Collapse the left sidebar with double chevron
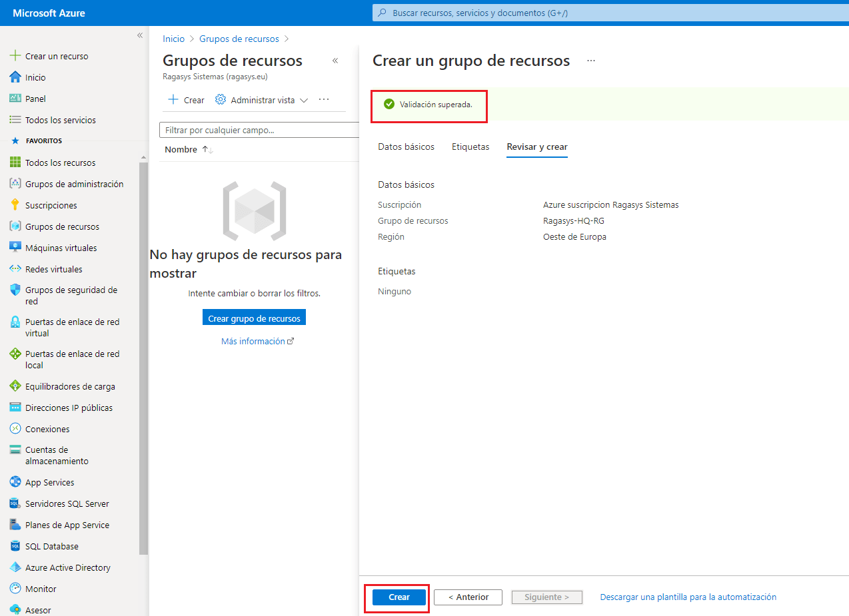Image resolution: width=849 pixels, height=616 pixels. coord(140,35)
